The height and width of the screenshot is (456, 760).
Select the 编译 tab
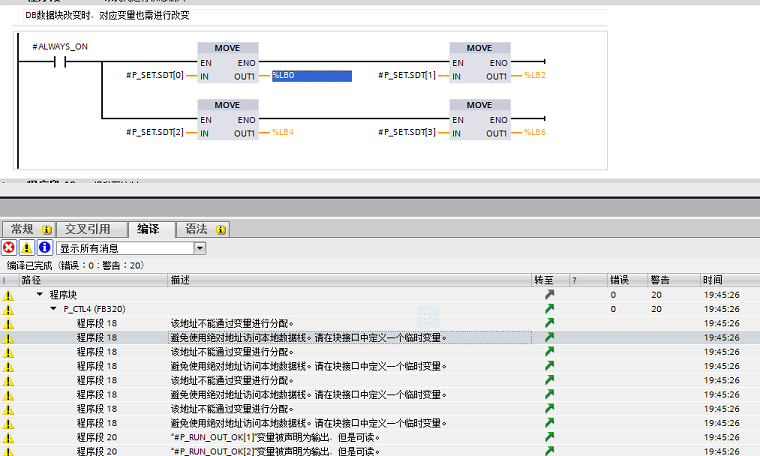click(151, 229)
